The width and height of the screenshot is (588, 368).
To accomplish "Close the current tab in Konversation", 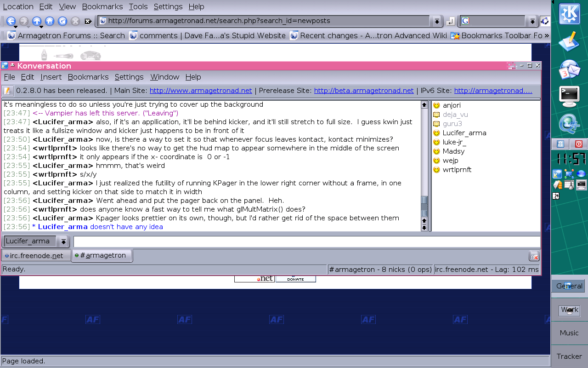I will (x=534, y=256).
